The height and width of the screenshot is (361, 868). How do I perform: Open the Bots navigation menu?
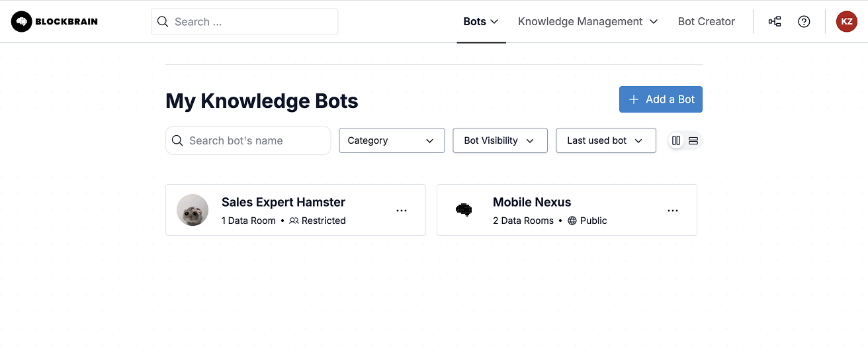tap(481, 22)
